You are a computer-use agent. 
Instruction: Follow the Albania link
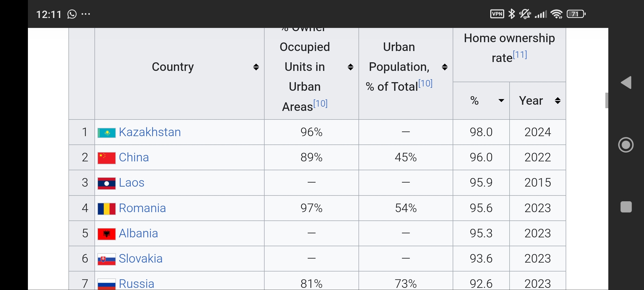pyautogui.click(x=138, y=233)
